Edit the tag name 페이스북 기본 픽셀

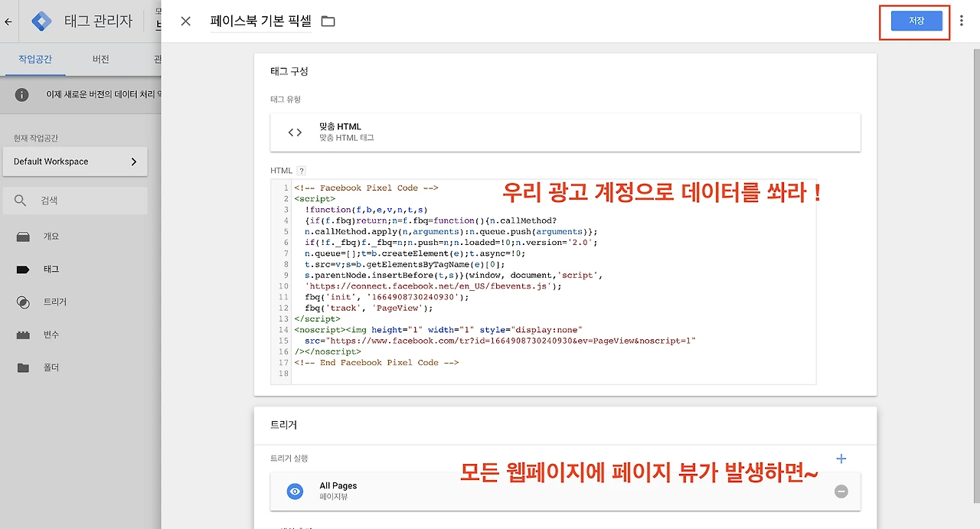[260, 21]
